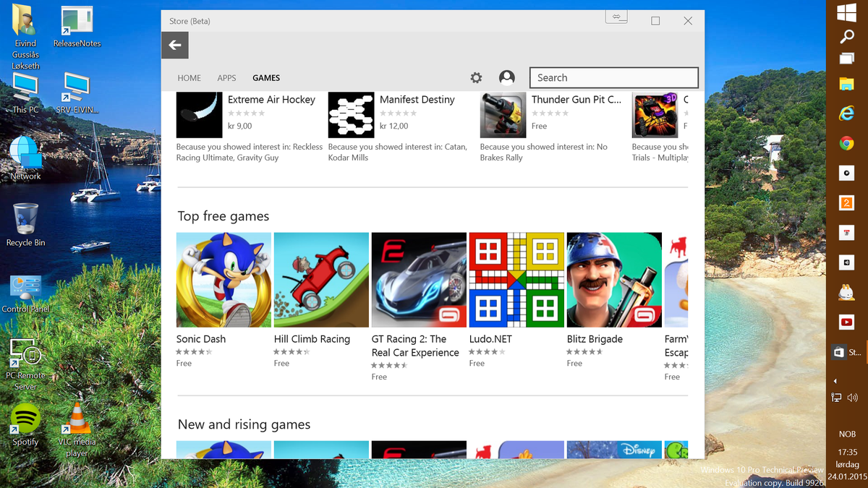Click the kr 12,00 price

[x=394, y=126]
